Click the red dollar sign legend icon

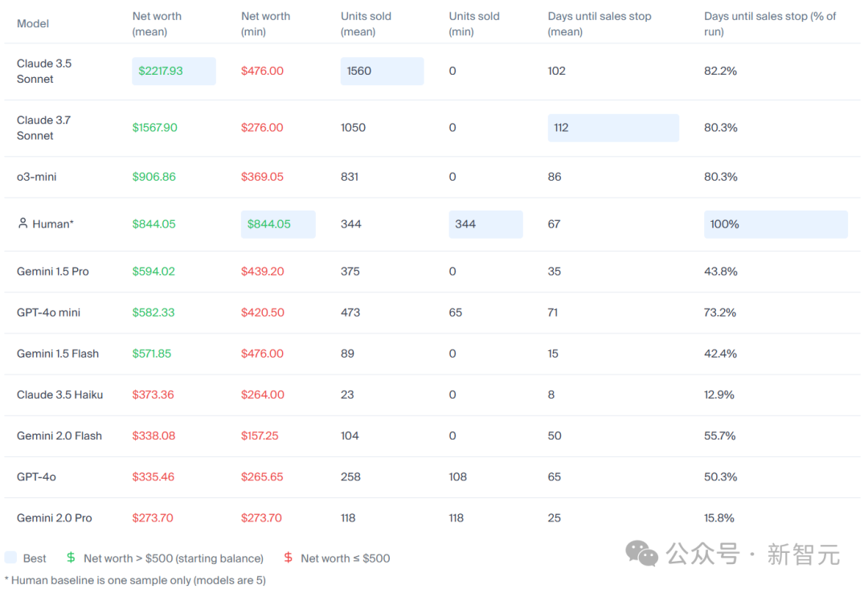point(288,558)
